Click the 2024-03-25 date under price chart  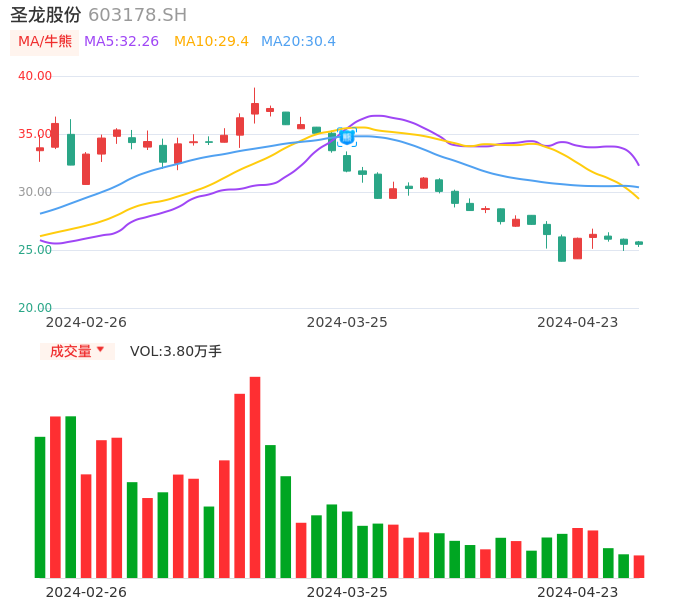click(x=347, y=322)
